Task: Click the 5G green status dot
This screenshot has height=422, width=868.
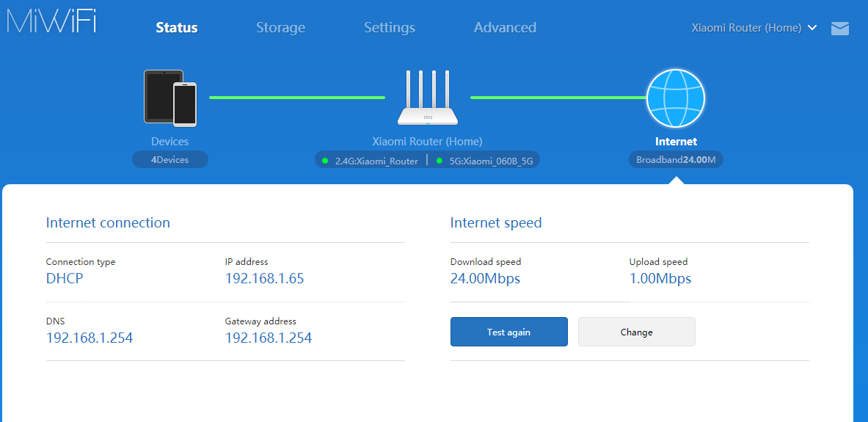Action: (440, 161)
